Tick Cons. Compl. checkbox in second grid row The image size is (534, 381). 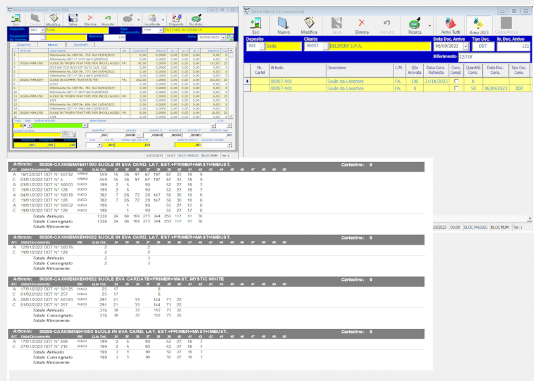click(x=456, y=89)
